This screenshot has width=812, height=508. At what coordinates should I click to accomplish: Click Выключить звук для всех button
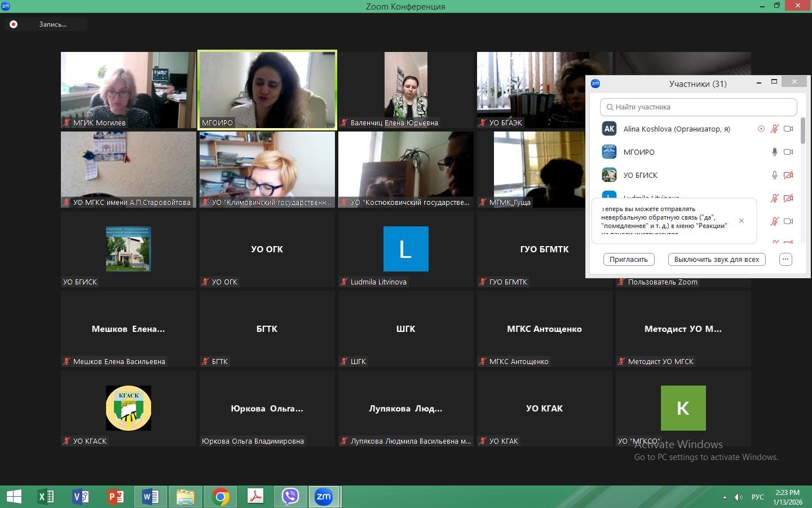(716, 259)
